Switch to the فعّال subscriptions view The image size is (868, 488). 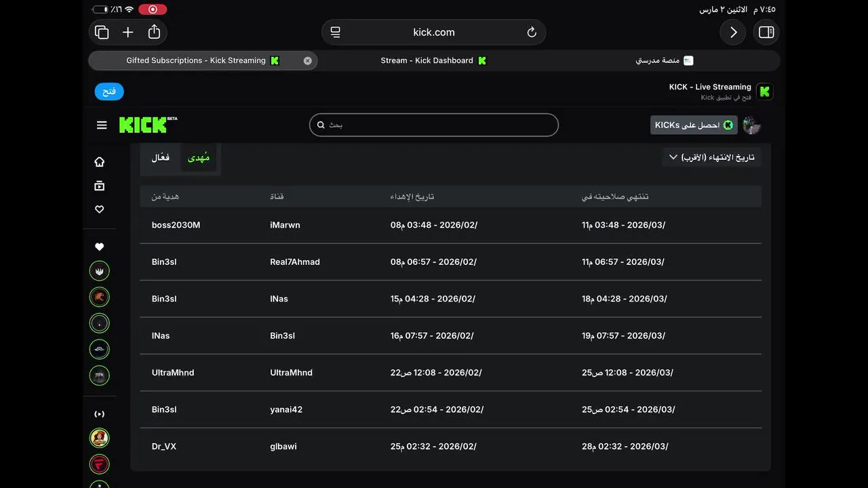point(161,158)
